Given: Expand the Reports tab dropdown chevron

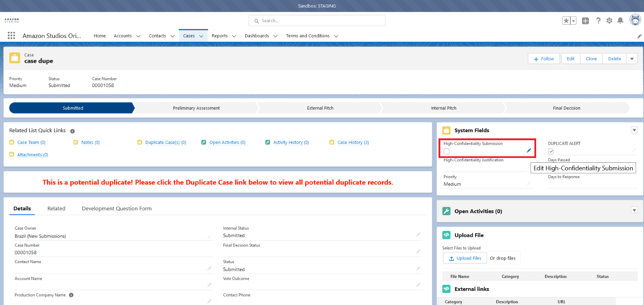Looking at the screenshot, I should (x=234, y=36).
